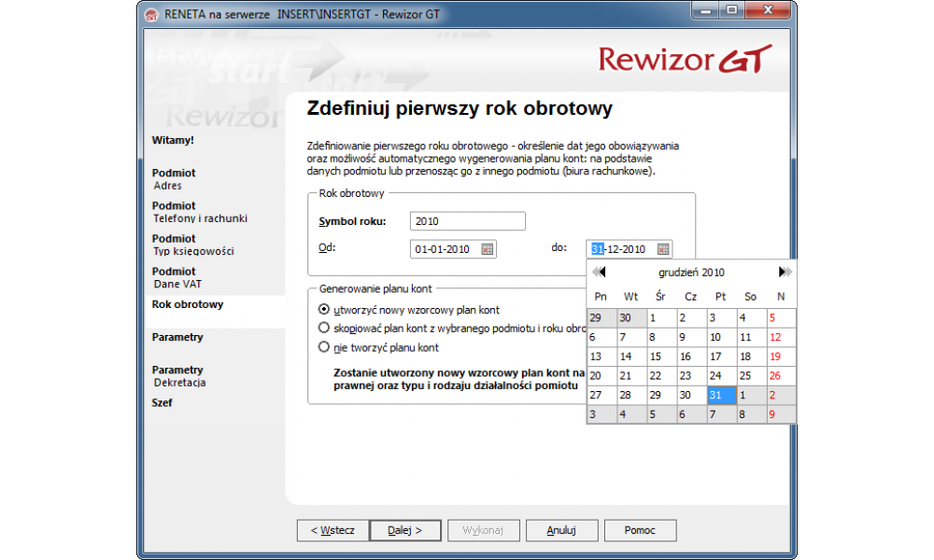Select December 18 in the calendar
Image resolution: width=934 pixels, height=560 pixels.
coord(751,357)
